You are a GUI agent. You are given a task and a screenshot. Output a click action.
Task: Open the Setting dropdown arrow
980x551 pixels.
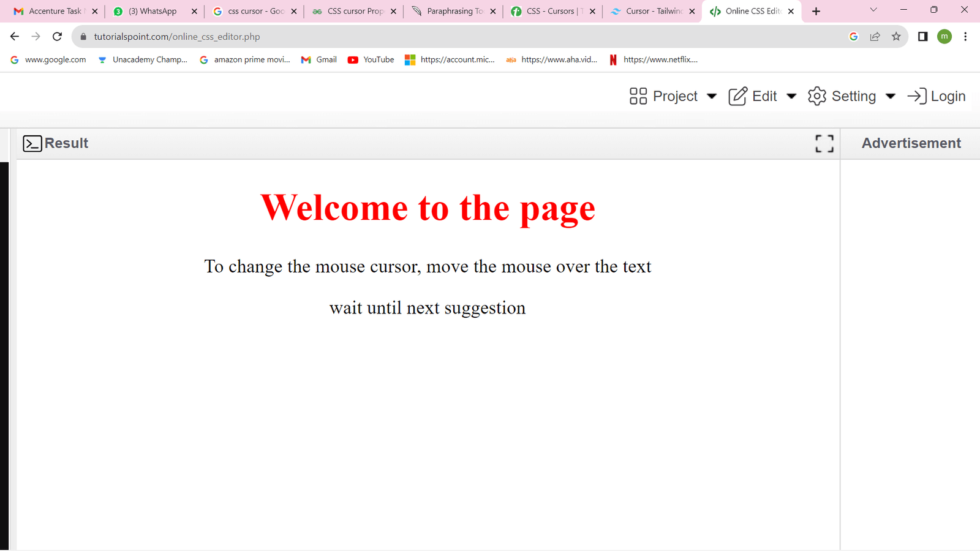891,96
